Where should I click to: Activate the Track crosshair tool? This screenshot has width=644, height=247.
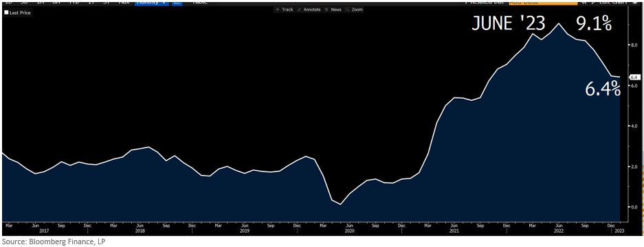[x=285, y=10]
